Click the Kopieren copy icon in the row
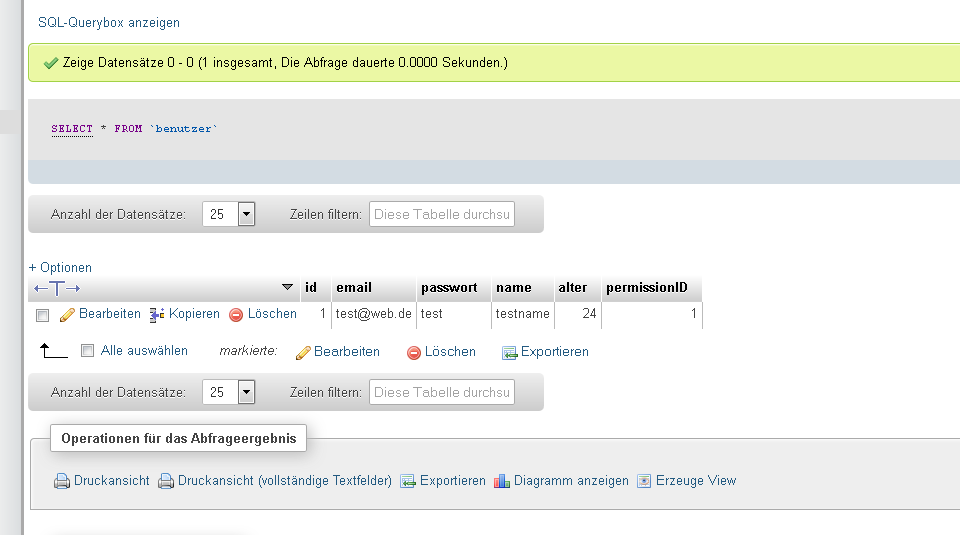The height and width of the screenshot is (535, 960). pyautogui.click(x=157, y=315)
